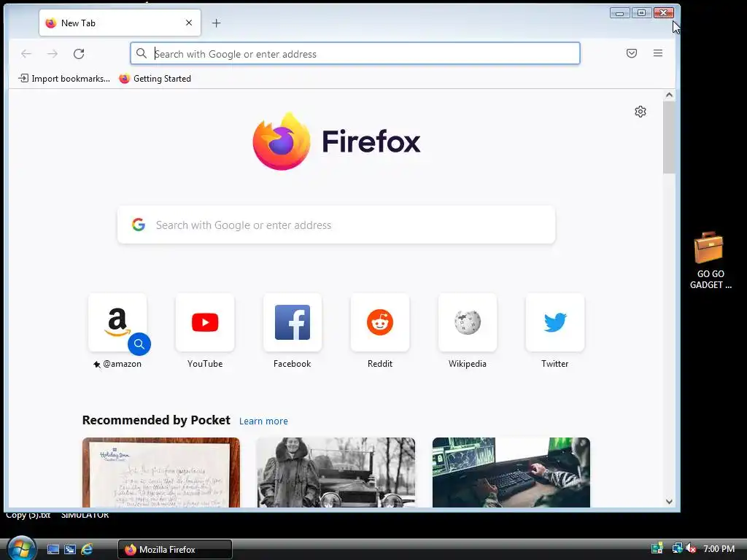
Task: Open the Firefox application menu
Action: [x=658, y=53]
